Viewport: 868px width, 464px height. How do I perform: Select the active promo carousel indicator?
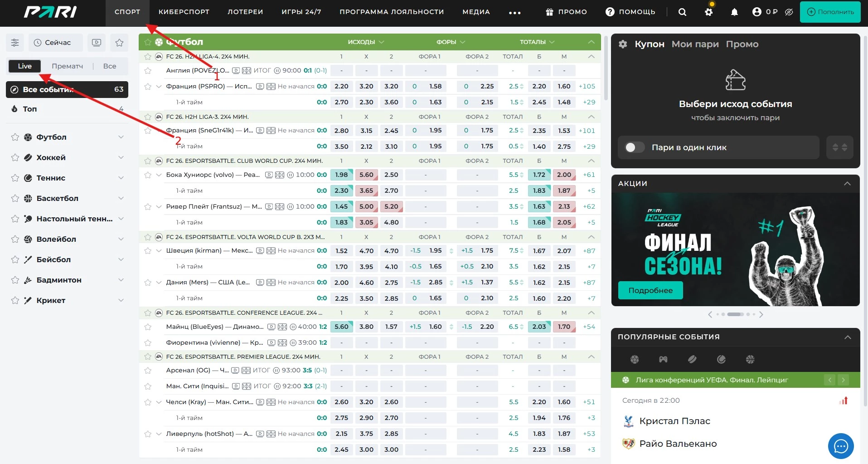pyautogui.click(x=735, y=314)
